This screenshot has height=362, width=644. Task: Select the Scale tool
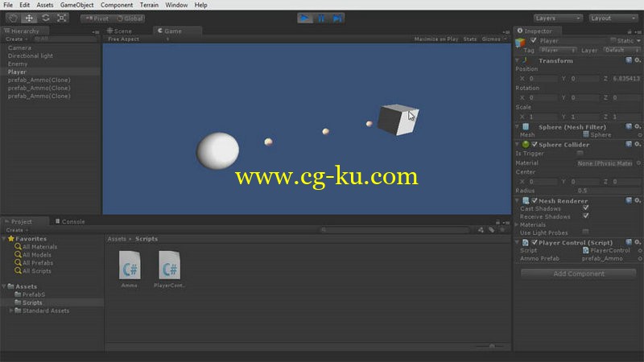(62, 18)
